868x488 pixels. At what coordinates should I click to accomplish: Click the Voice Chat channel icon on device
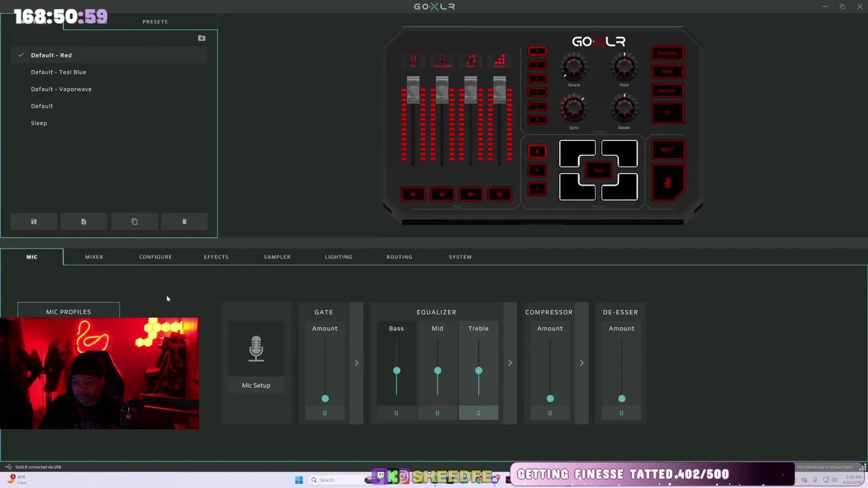tap(442, 61)
